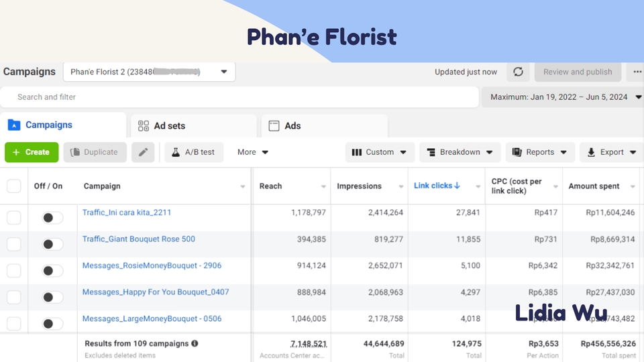Screen dimensions: 644x362
Task: Tick checkbox for Traffic_Ini cara kita_2211 row
Action: [x=14, y=217]
